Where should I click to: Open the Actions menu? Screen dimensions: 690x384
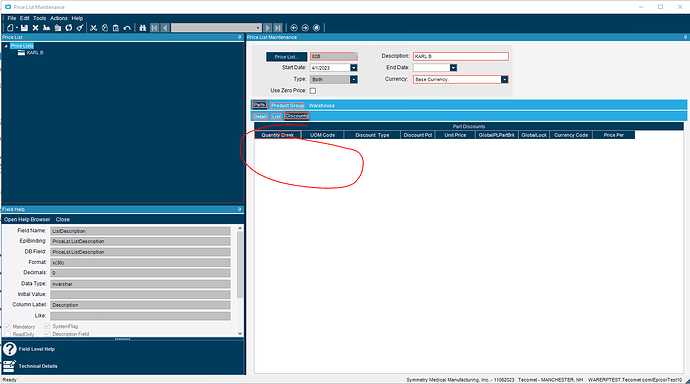(59, 18)
